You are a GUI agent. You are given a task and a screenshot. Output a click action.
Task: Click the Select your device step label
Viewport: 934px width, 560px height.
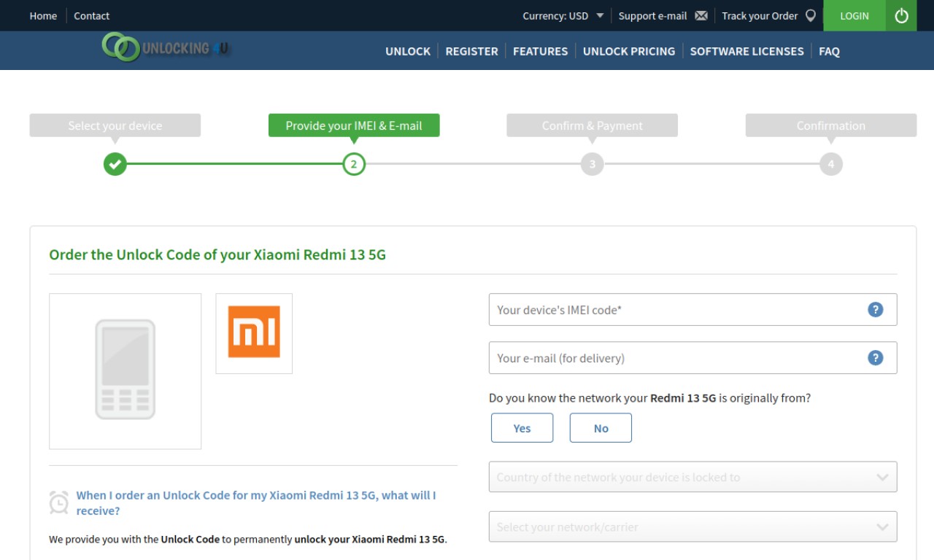click(115, 125)
